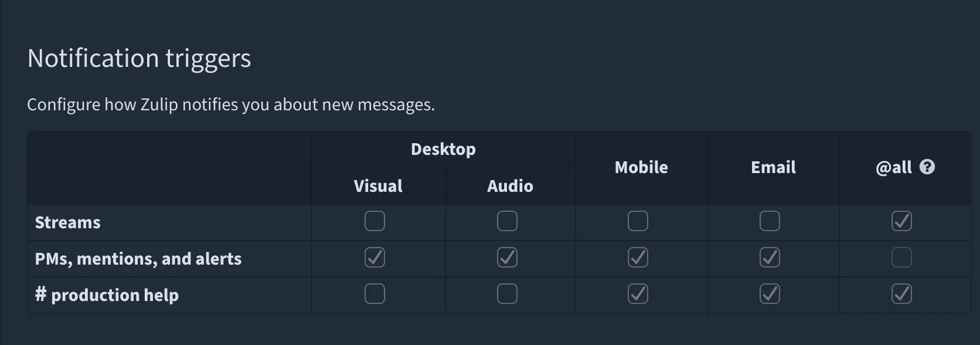Viewport: 980px width, 345px height.
Task: Enable Streams visual desktop notifications
Action: point(375,221)
